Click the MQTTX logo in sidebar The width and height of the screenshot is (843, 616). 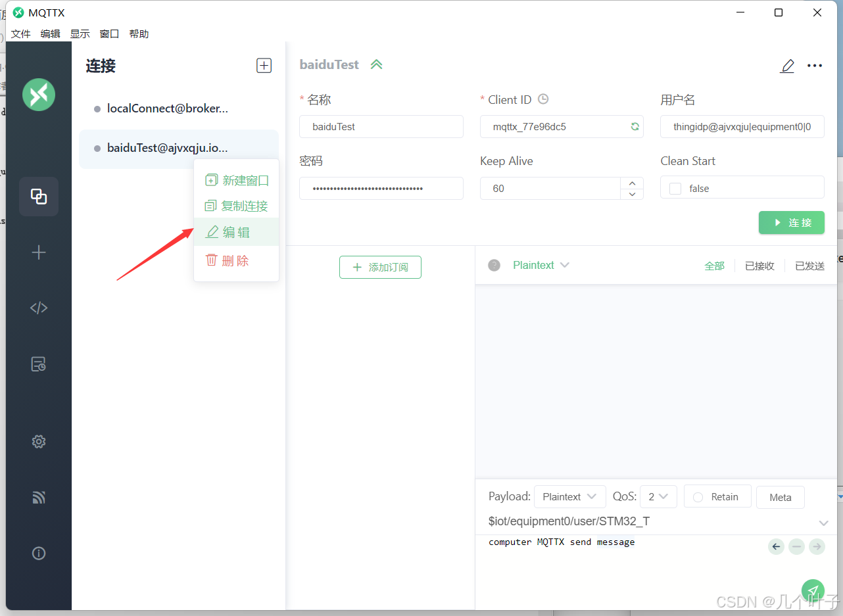tap(39, 95)
